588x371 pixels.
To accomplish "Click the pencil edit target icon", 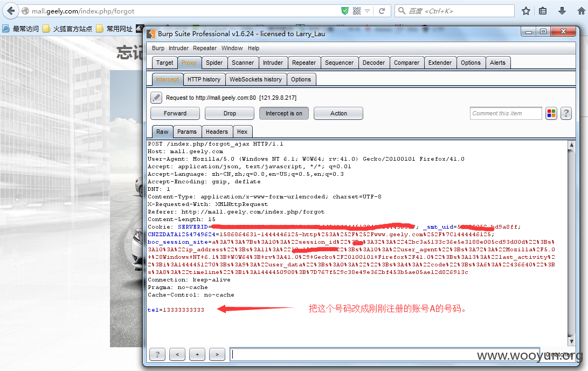I will pos(156,98).
